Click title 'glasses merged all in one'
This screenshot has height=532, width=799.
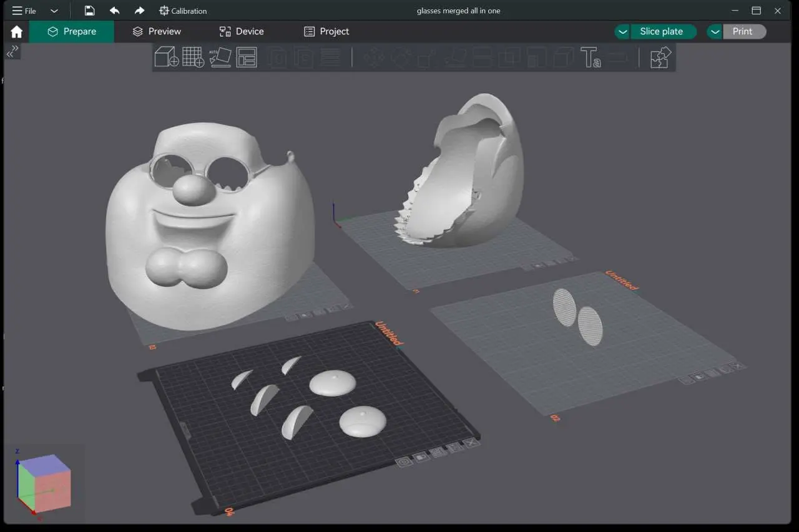(x=458, y=11)
